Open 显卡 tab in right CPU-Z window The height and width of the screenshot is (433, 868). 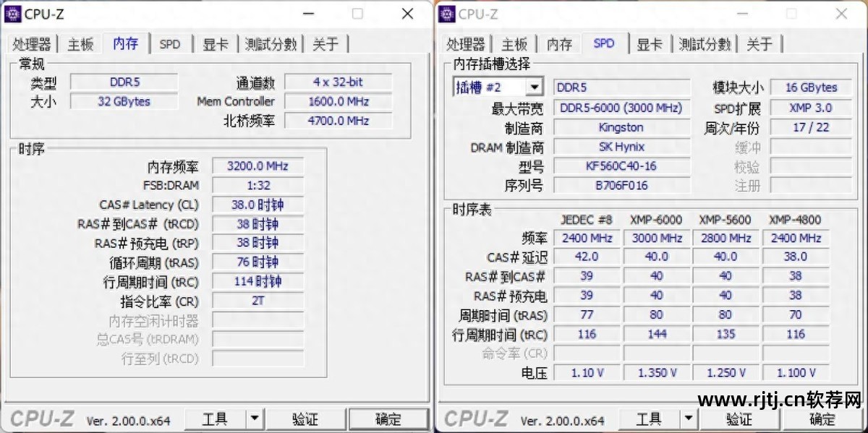click(x=650, y=44)
